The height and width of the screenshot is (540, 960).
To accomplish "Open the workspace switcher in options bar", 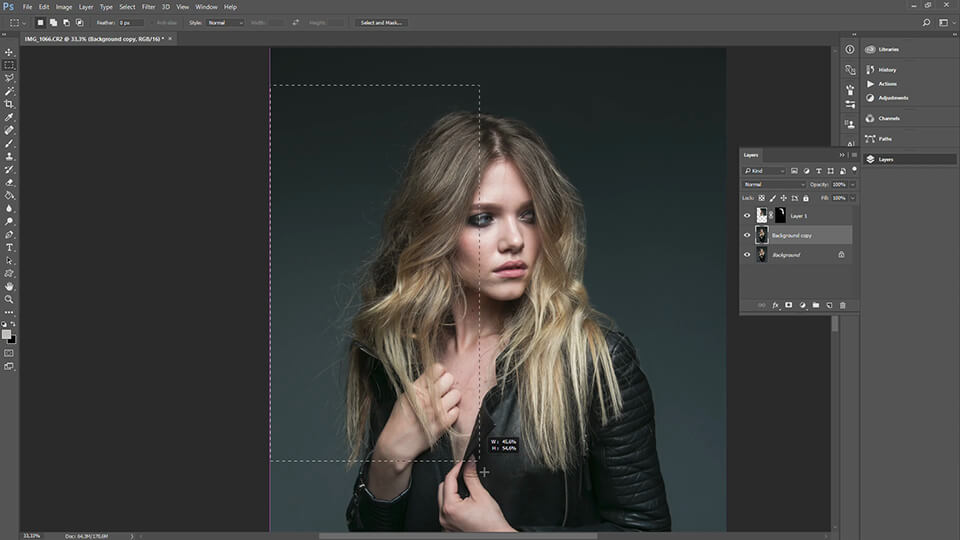I will [946, 23].
